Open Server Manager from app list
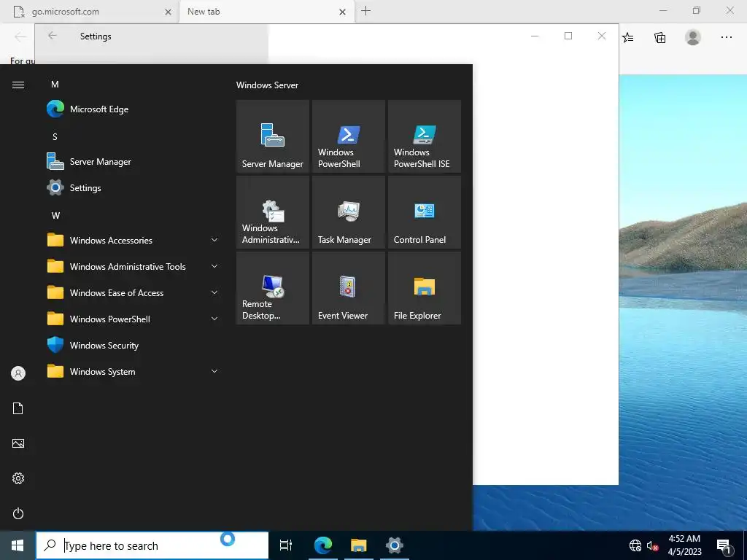Image resolution: width=747 pixels, height=560 pixels. pos(135,161)
